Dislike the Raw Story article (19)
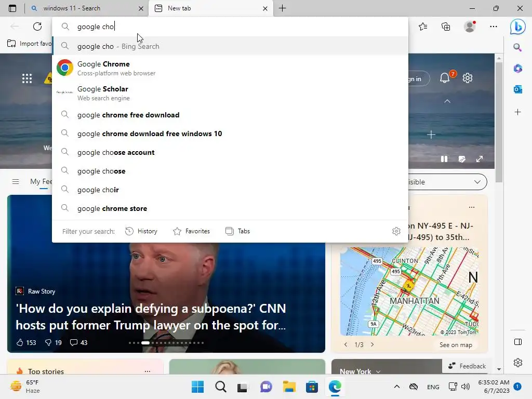 (54, 343)
